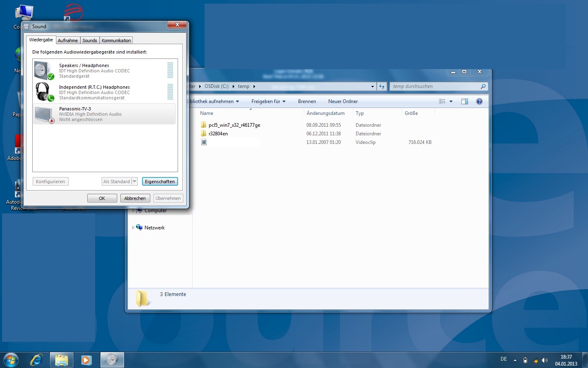Click Independent Headphones level meter
The image size is (588, 368).
(170, 92)
